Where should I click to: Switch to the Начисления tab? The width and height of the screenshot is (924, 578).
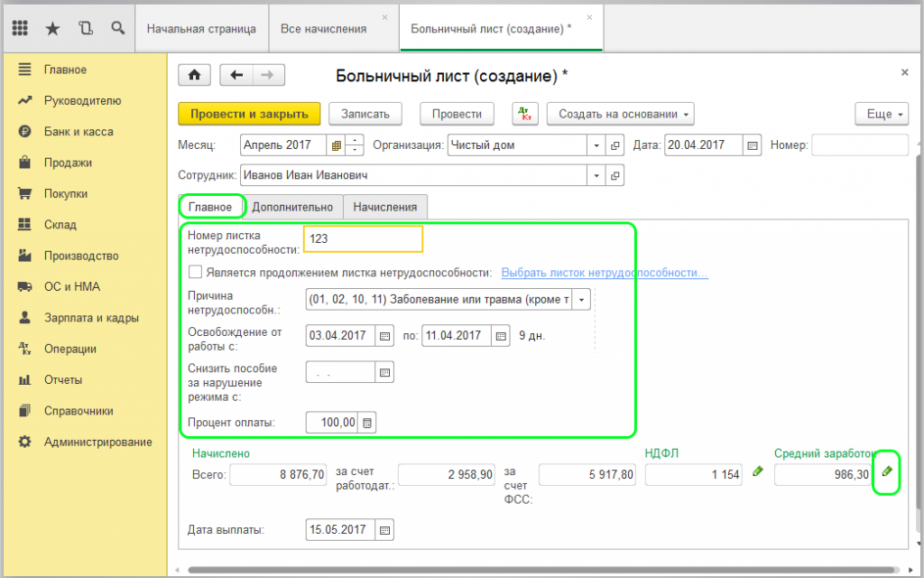(385, 207)
